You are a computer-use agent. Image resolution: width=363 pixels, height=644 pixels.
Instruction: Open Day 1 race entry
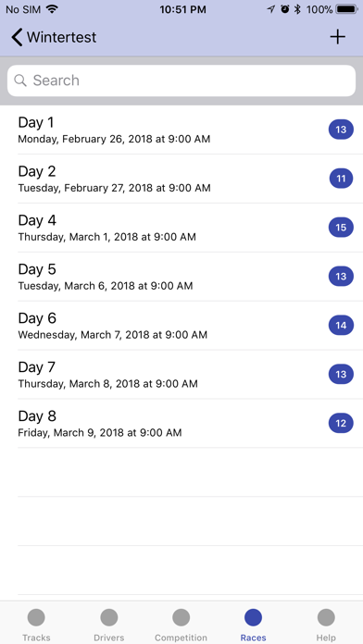[181, 130]
